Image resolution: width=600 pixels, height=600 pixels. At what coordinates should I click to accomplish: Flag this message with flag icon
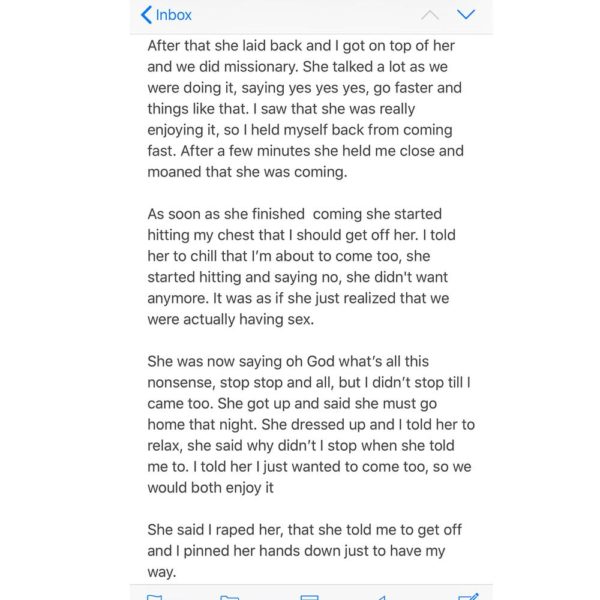155,597
